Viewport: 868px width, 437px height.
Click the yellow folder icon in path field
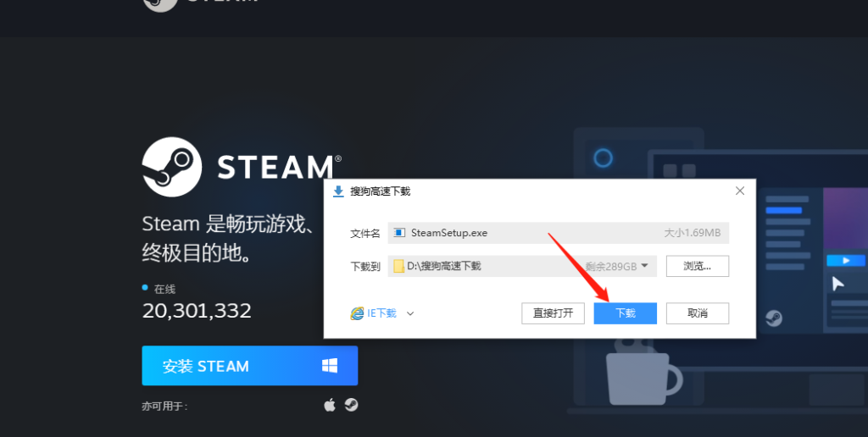(x=398, y=266)
